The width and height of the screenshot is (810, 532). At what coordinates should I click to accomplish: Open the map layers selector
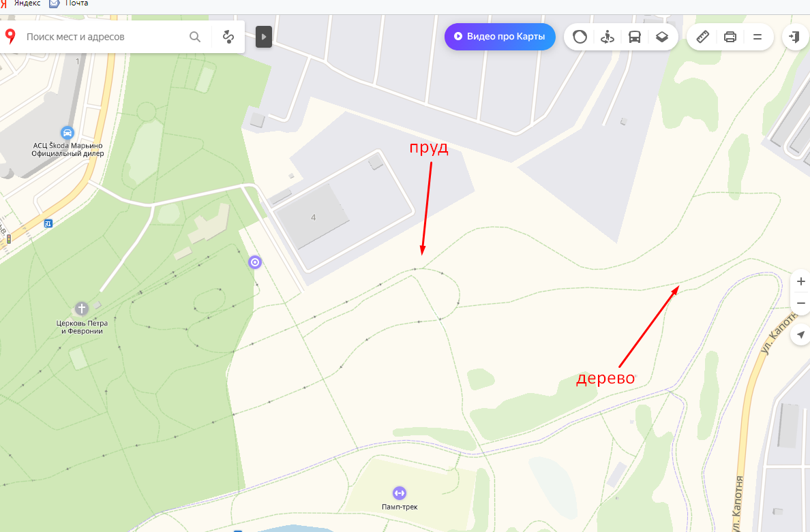(x=662, y=37)
